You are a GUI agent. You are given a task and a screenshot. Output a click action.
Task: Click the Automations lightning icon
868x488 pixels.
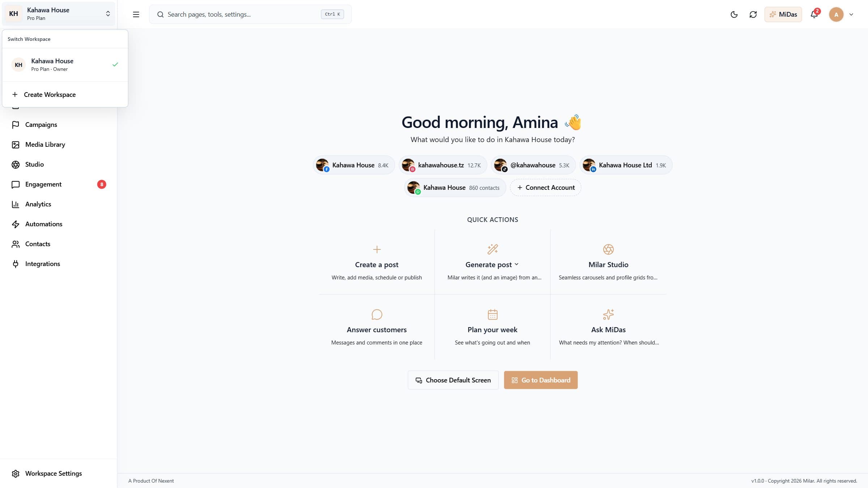(16, 224)
